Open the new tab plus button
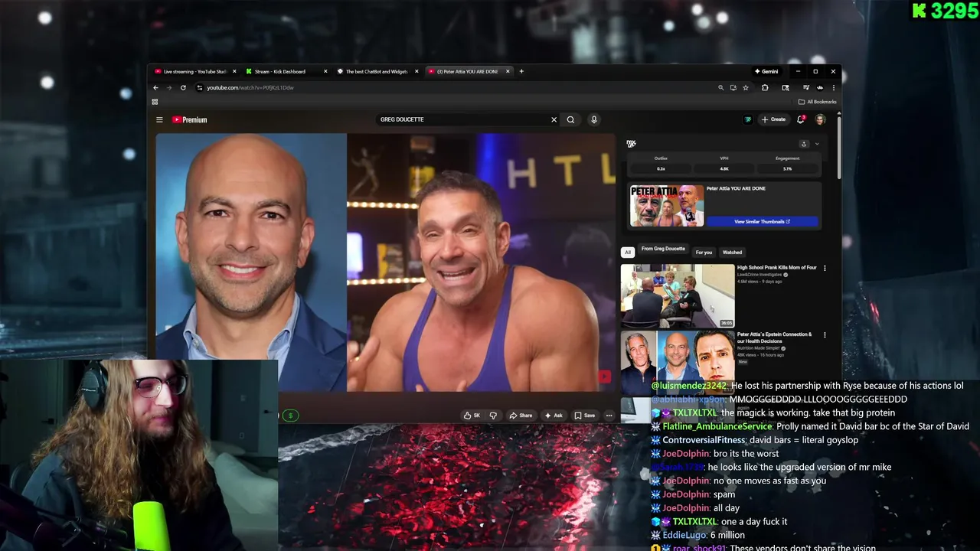The width and height of the screenshot is (980, 551). coord(521,71)
